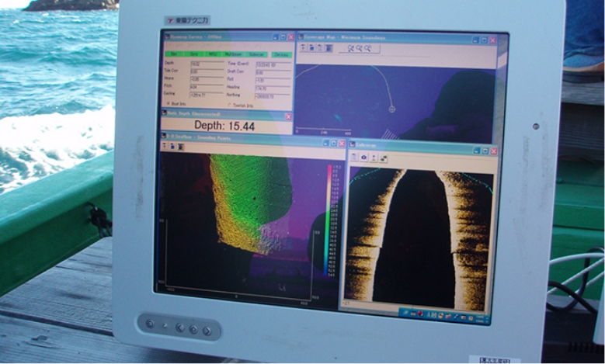Click the camera snapshot icon in Sidescan toolbar
The width and height of the screenshot is (605, 364).
363,158
